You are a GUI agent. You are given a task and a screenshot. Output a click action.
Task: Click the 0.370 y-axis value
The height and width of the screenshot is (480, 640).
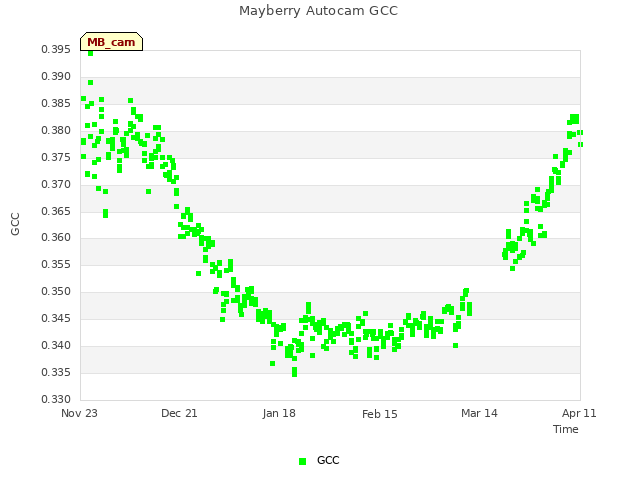pyautogui.click(x=56, y=184)
